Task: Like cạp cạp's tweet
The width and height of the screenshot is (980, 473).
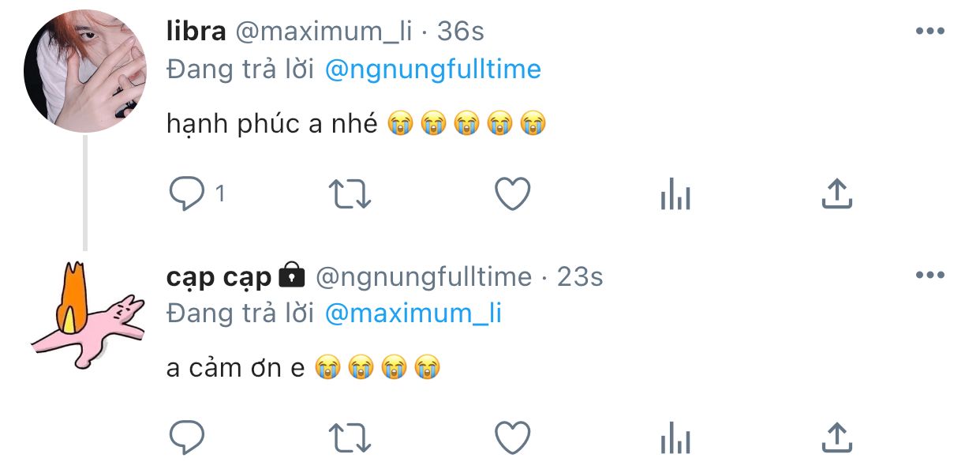Action: [x=512, y=437]
